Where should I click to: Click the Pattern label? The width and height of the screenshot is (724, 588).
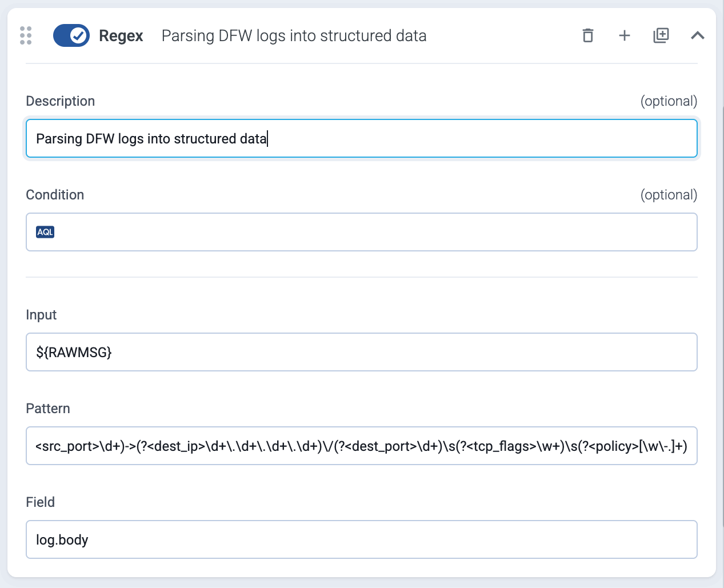[48, 409]
